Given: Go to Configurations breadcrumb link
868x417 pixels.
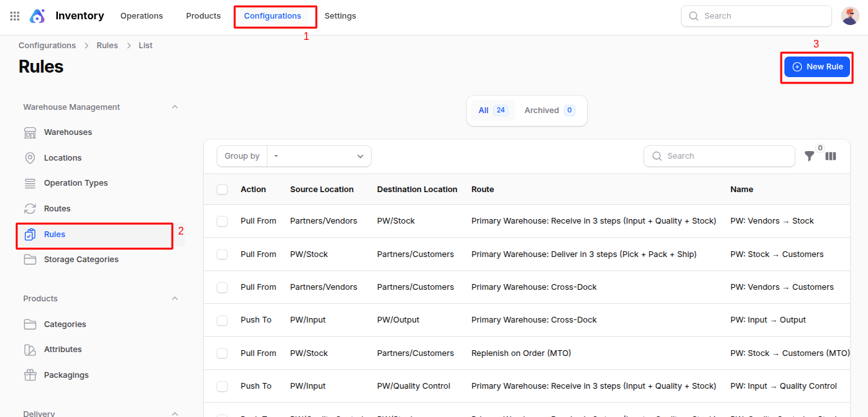Looking at the screenshot, I should (47, 46).
